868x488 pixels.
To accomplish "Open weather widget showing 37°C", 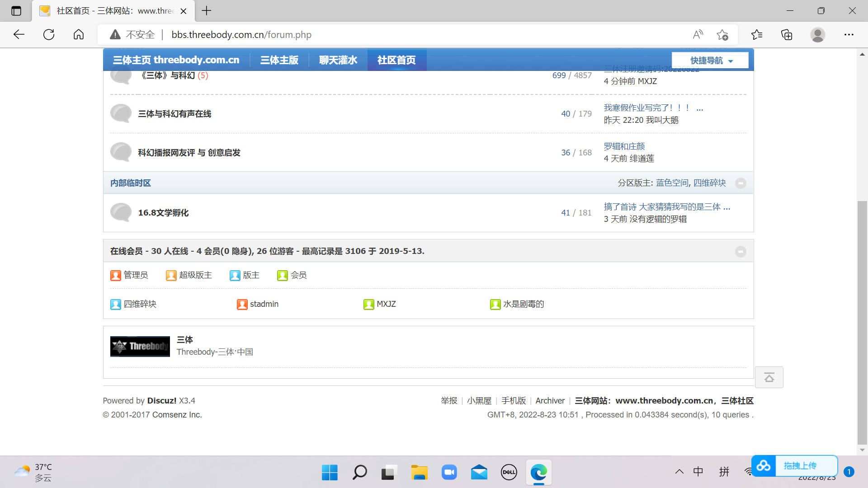I will coord(33,472).
